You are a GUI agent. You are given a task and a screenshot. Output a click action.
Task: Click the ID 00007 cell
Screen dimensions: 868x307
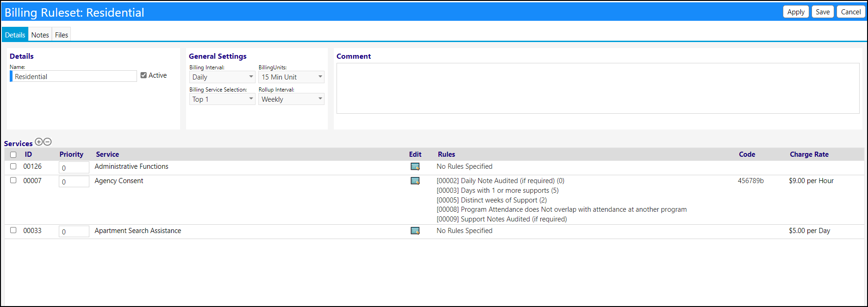pyautogui.click(x=32, y=181)
